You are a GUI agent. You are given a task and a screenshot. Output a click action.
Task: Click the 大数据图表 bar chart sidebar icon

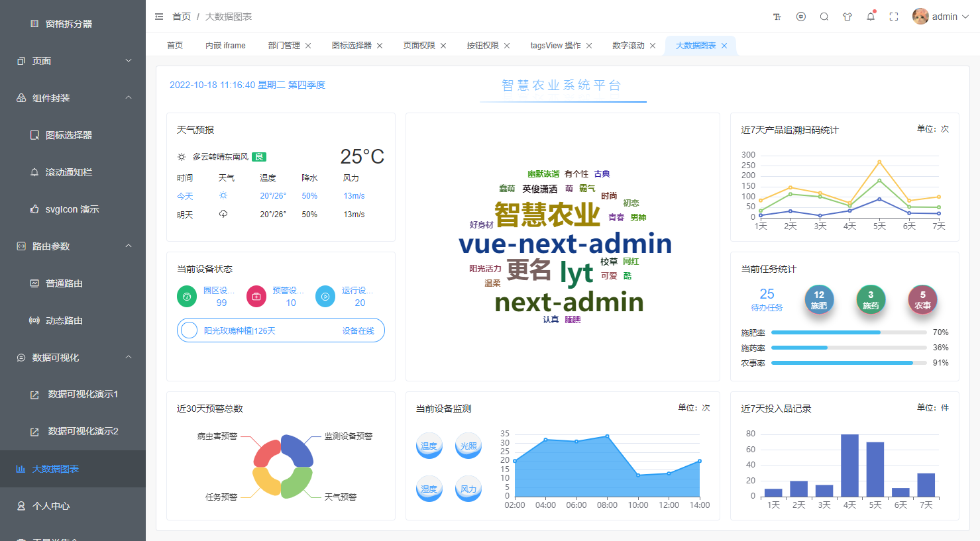[x=21, y=469]
